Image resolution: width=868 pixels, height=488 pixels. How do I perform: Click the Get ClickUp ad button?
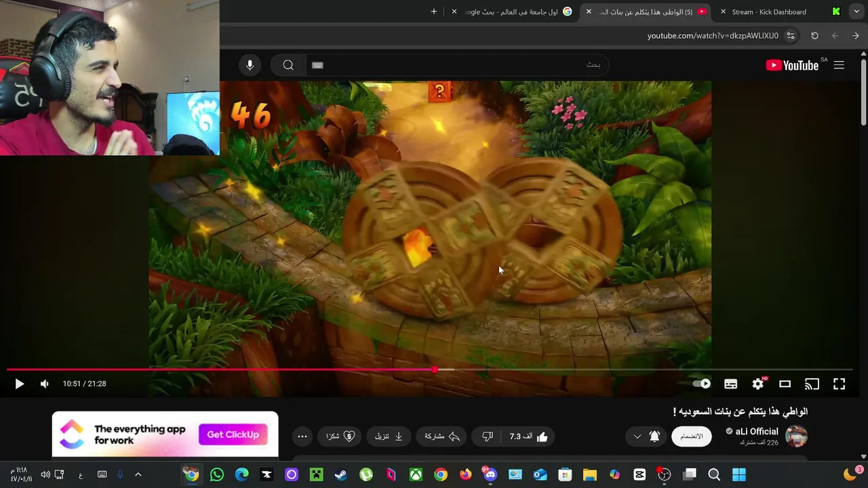tap(233, 434)
